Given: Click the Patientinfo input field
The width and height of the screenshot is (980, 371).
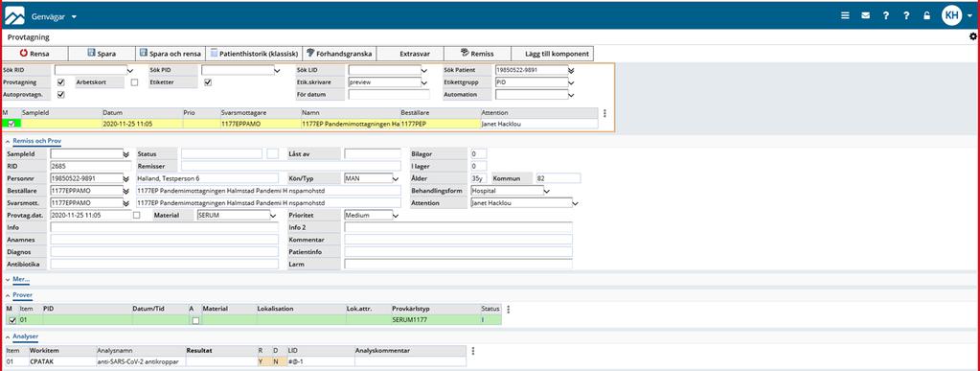Looking at the screenshot, I should [458, 251].
